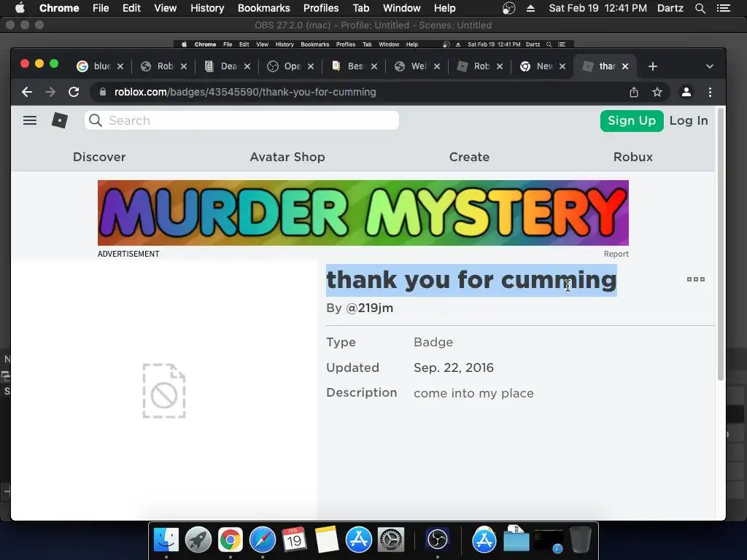The image size is (747, 560).
Task: Click the Log In link
Action: [x=689, y=120]
